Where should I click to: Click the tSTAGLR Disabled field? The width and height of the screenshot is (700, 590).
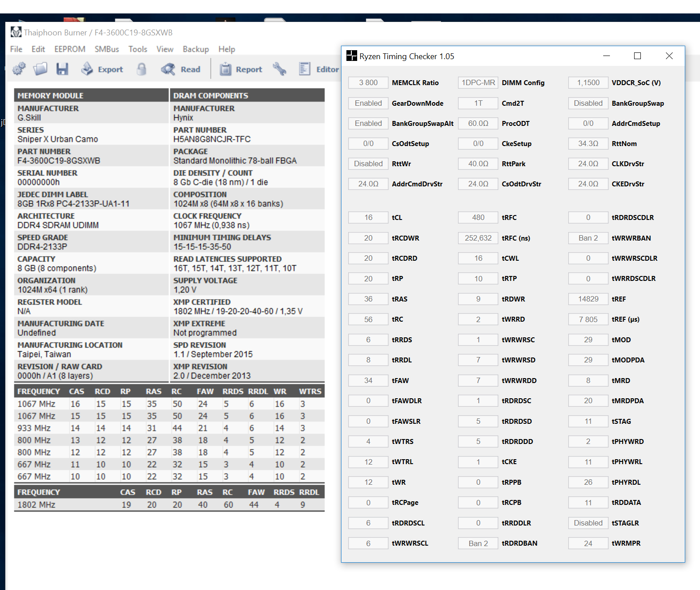click(x=588, y=523)
